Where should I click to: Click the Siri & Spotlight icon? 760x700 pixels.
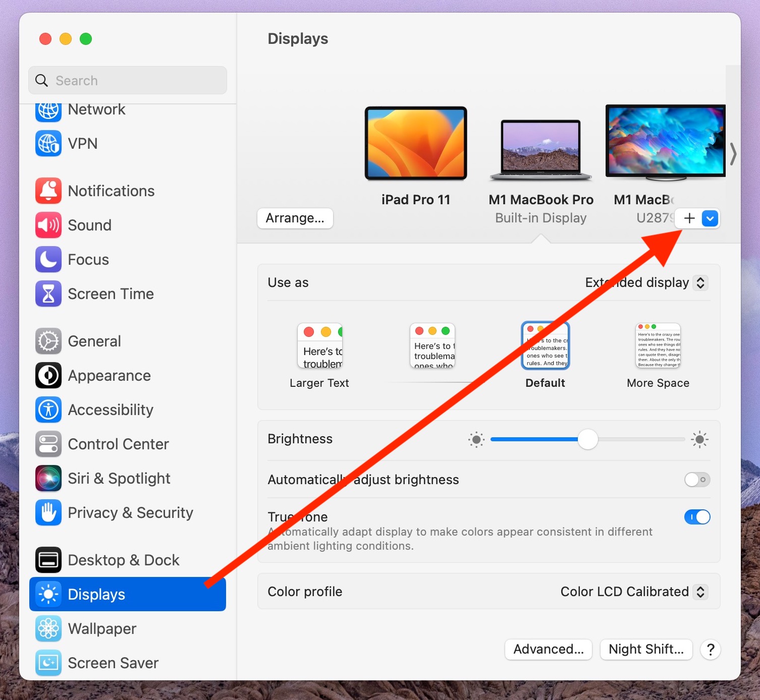[48, 479]
